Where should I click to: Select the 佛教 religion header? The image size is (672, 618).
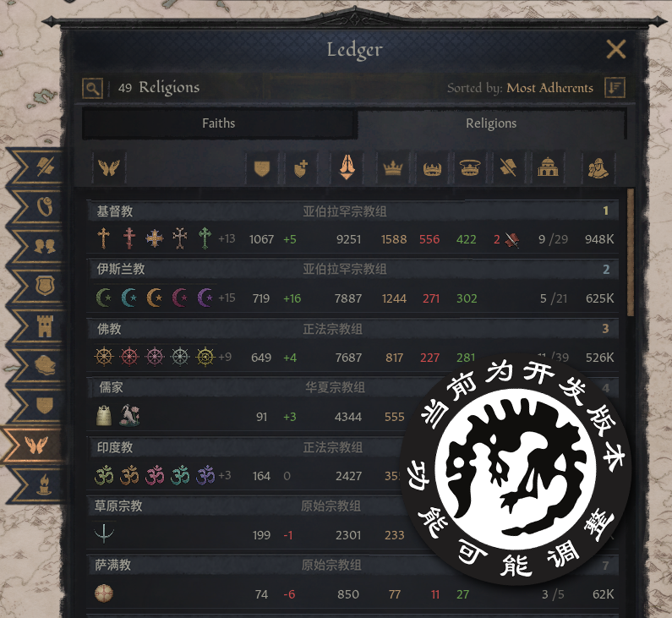(352, 329)
